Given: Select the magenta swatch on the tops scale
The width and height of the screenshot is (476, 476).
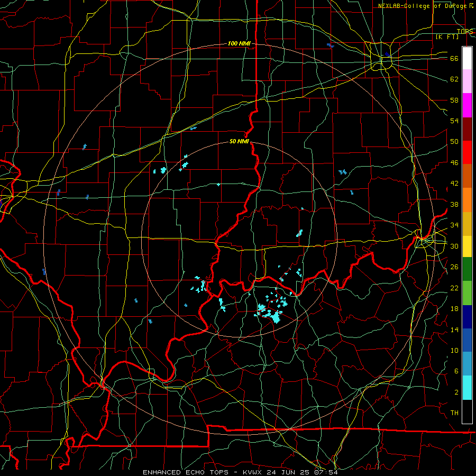Looking at the screenshot, I should (x=467, y=105).
